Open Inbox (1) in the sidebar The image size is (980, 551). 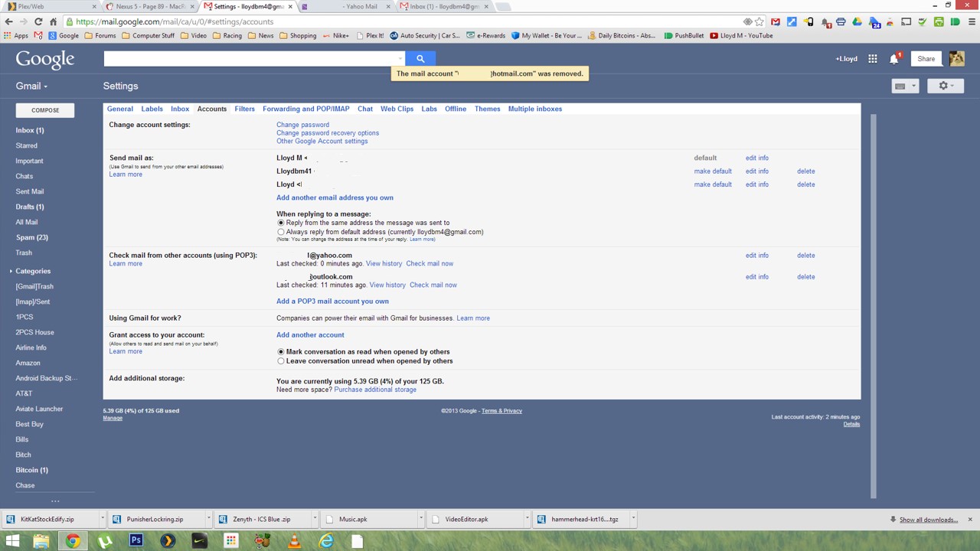coord(30,130)
